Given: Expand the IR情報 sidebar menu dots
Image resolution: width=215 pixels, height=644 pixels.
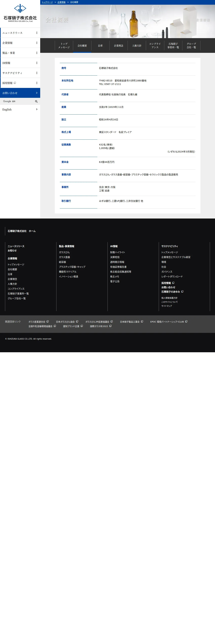Looking at the screenshot, I should pyautogui.click(x=37, y=63).
